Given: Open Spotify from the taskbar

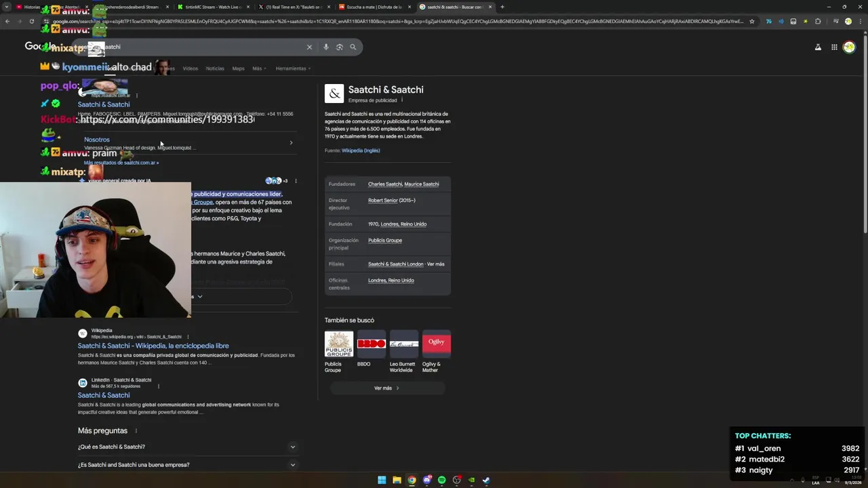Looking at the screenshot, I should tap(441, 480).
